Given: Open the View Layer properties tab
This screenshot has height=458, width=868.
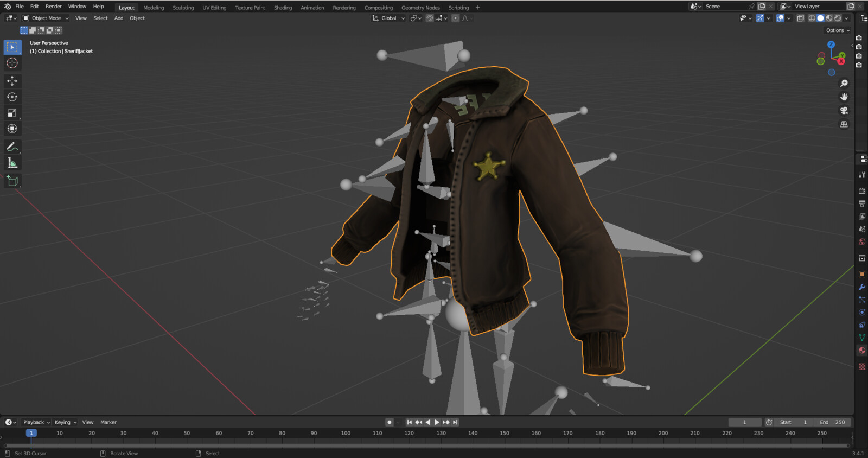Looking at the screenshot, I should [862, 216].
